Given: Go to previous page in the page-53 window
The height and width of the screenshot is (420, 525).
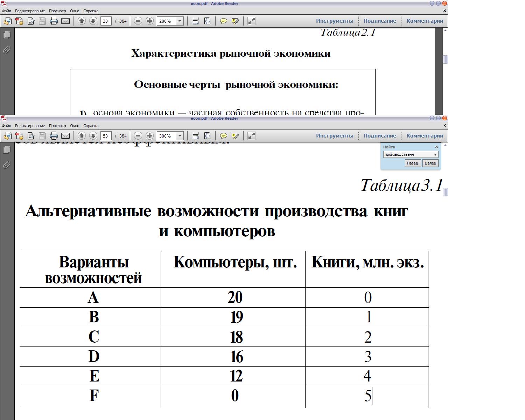Looking at the screenshot, I should tap(82, 136).
